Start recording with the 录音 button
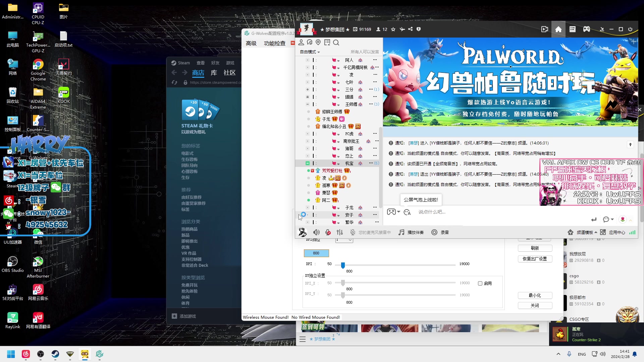Image resolution: width=644 pixels, height=362 pixels. 440,232
